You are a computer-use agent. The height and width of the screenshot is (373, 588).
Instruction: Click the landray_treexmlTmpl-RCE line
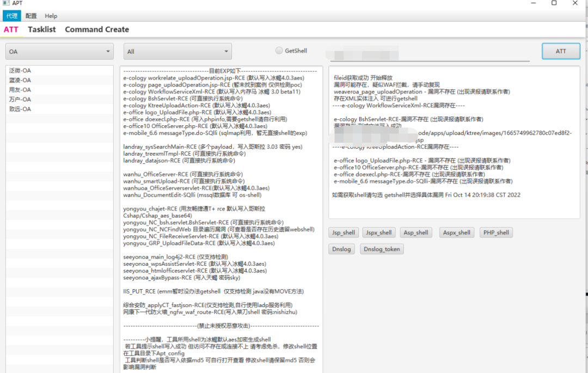pos(185,154)
